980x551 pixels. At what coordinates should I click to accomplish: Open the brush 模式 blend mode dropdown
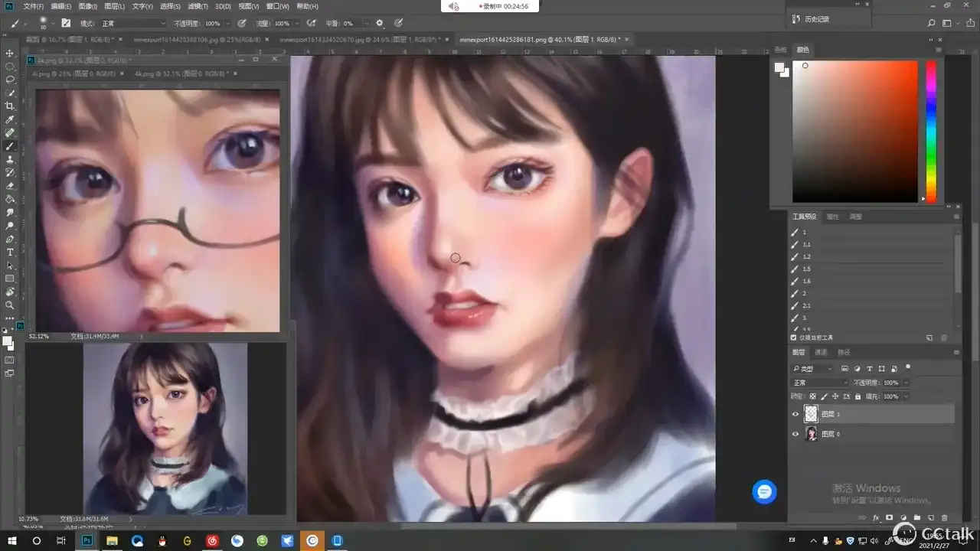[x=132, y=24]
